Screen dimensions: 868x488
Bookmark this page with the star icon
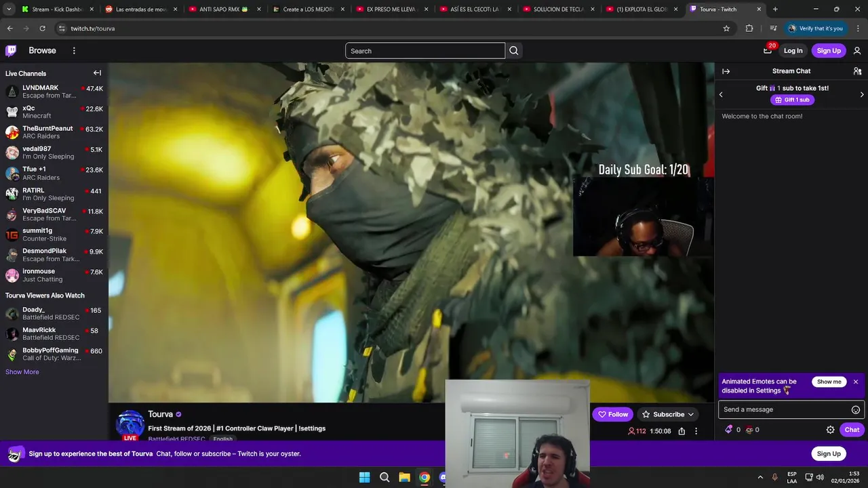(726, 28)
